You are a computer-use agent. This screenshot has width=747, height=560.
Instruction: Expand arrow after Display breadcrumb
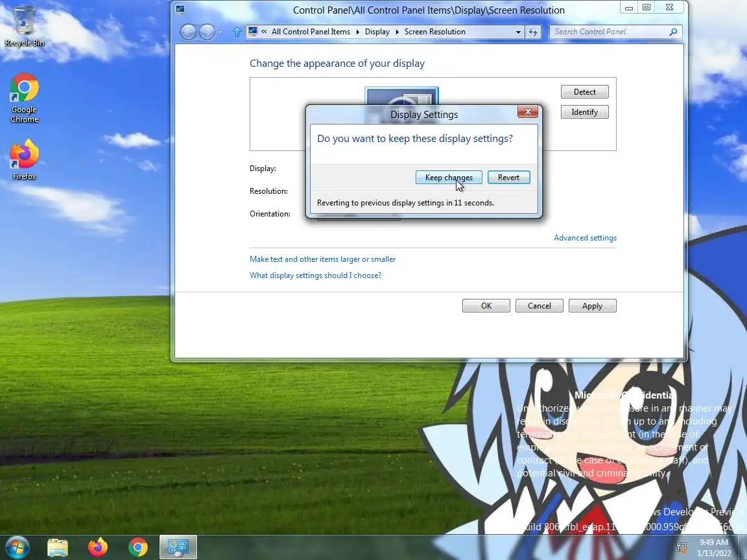(x=397, y=32)
